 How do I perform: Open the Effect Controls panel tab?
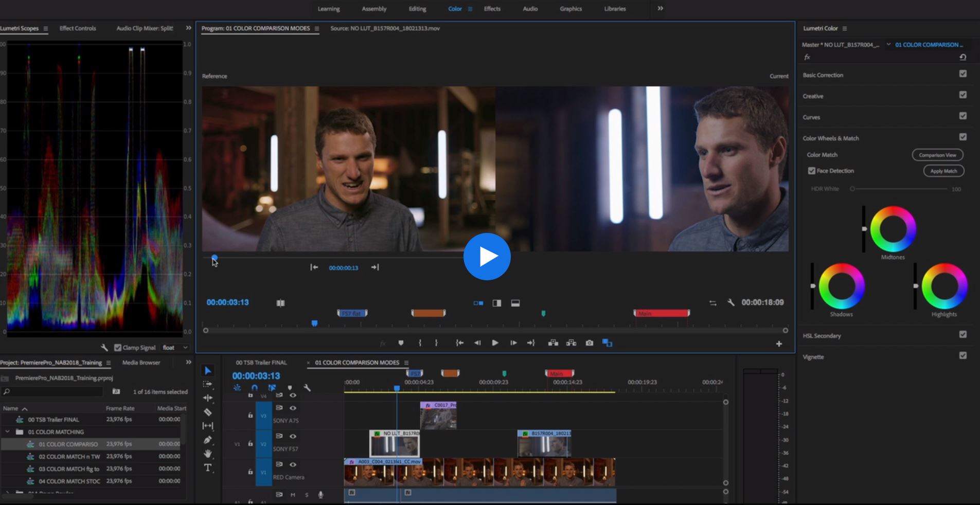(78, 28)
